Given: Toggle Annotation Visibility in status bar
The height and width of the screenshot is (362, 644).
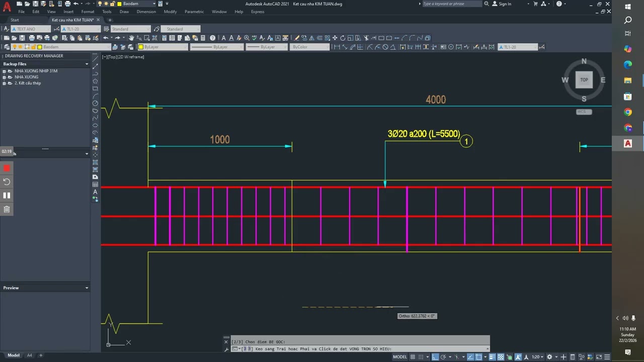Looking at the screenshot, I should [518, 357].
